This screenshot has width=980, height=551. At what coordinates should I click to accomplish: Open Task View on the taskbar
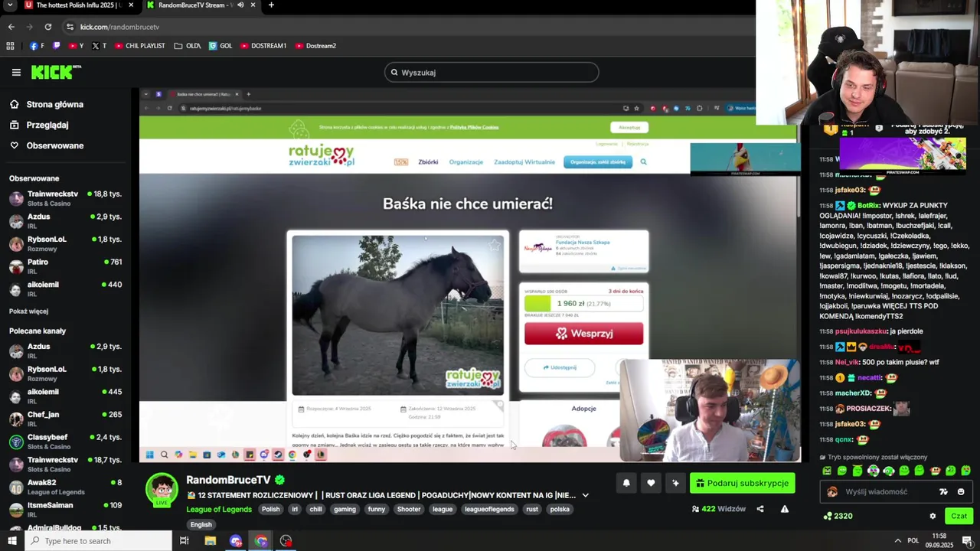point(185,541)
